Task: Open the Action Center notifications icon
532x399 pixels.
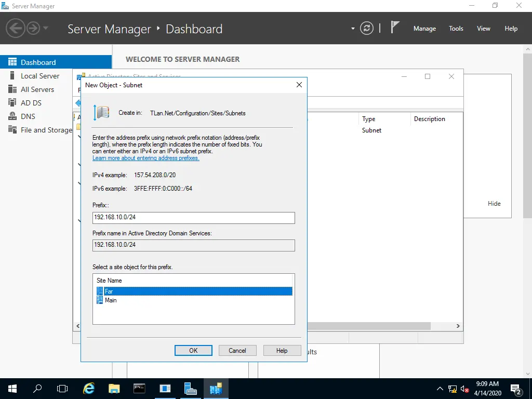Action: pyautogui.click(x=516, y=389)
